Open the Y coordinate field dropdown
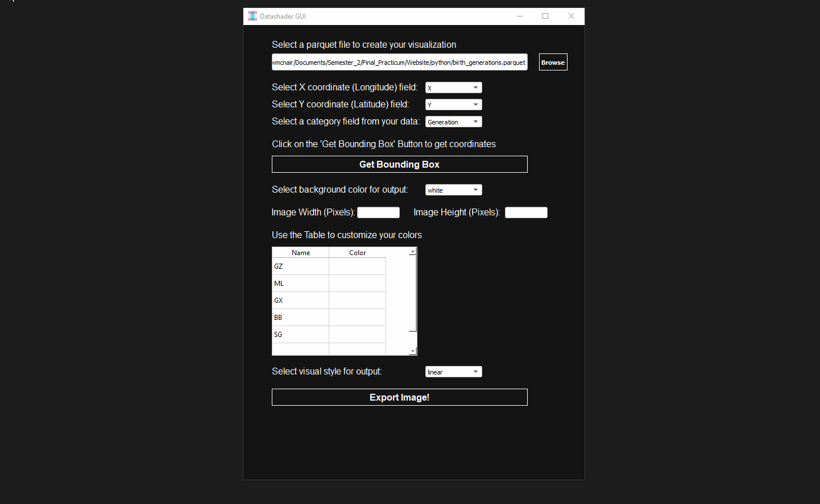The height and width of the screenshot is (504, 820). coord(453,105)
